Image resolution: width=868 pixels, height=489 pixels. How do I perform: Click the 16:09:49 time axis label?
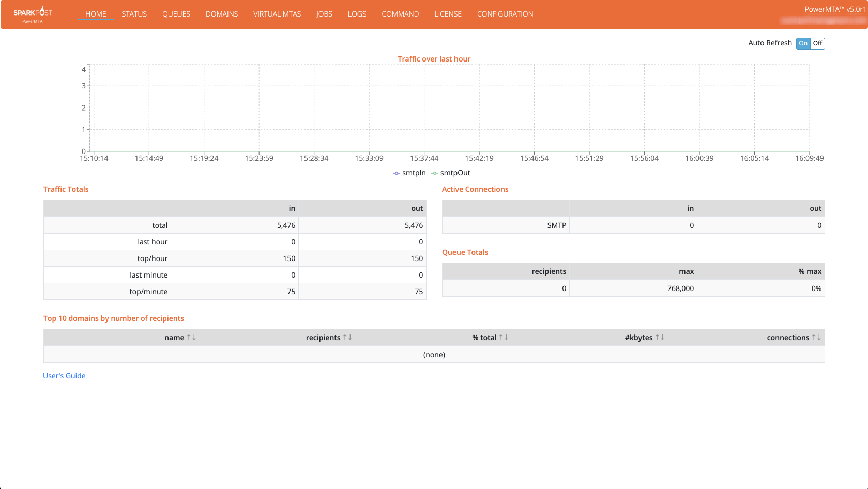(x=810, y=158)
